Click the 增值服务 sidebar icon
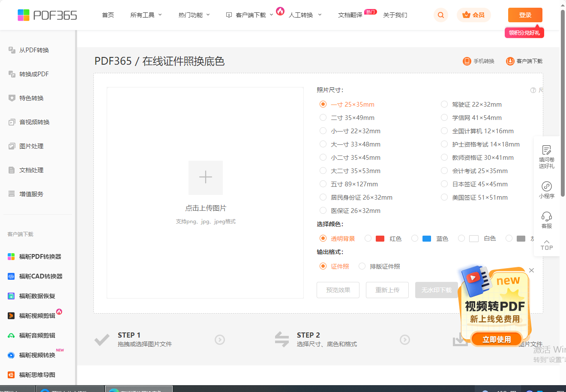566x392 pixels. 12,194
